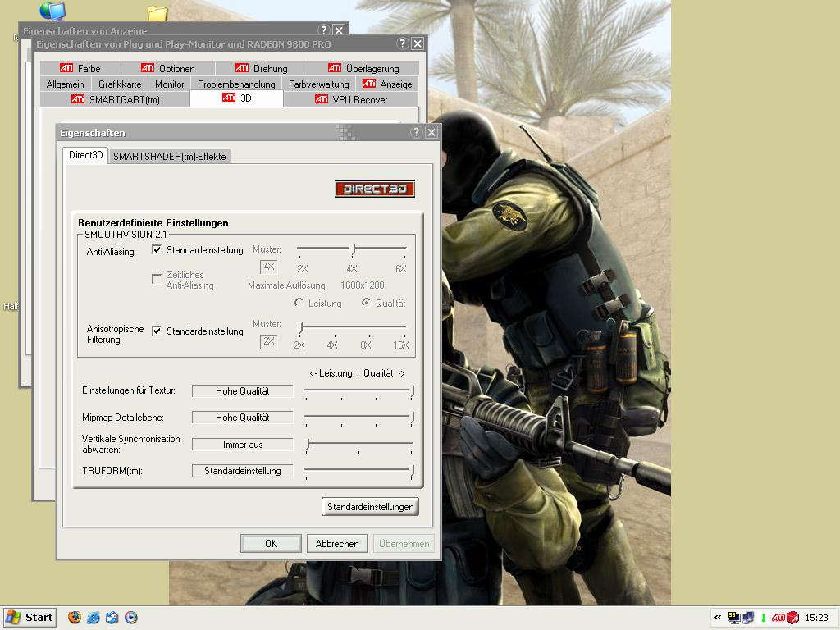The image size is (840, 630).
Task: Confirm the dialog with OK
Action: click(x=271, y=543)
